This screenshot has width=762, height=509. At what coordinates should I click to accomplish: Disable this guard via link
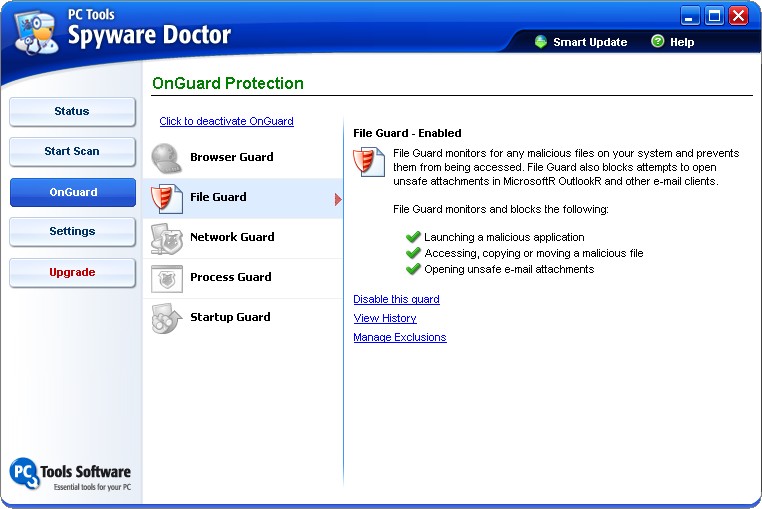pos(396,299)
